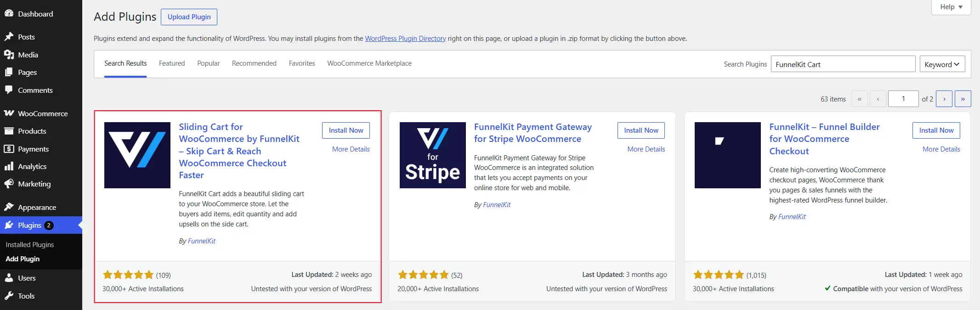980x310 pixels.
Task: Open the Keyword search type dropdown
Action: click(x=942, y=64)
